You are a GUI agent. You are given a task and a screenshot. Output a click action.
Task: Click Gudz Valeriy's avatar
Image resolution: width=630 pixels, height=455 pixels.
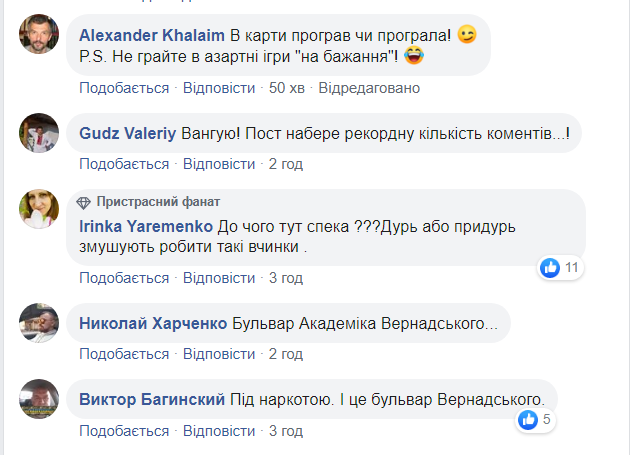click(x=38, y=133)
